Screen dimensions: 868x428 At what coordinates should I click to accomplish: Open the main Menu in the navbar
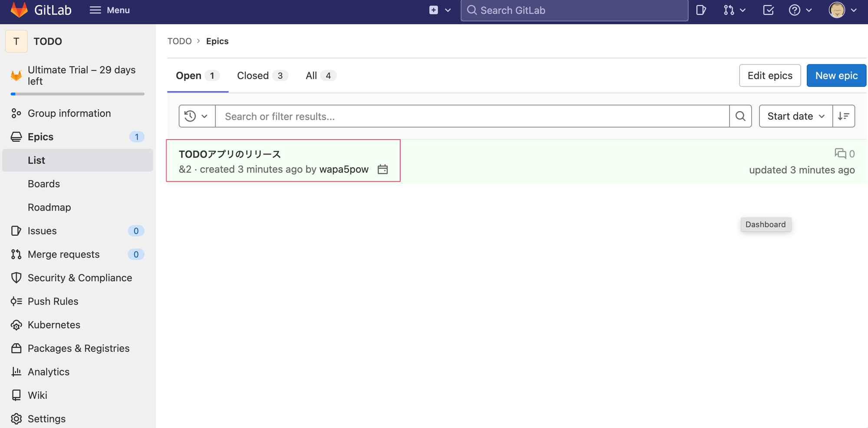tap(109, 10)
